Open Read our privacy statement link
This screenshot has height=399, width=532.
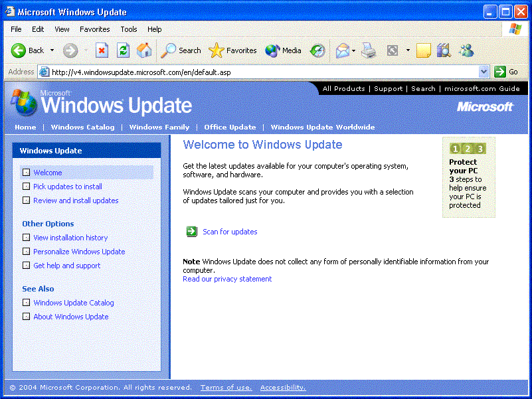(227, 279)
